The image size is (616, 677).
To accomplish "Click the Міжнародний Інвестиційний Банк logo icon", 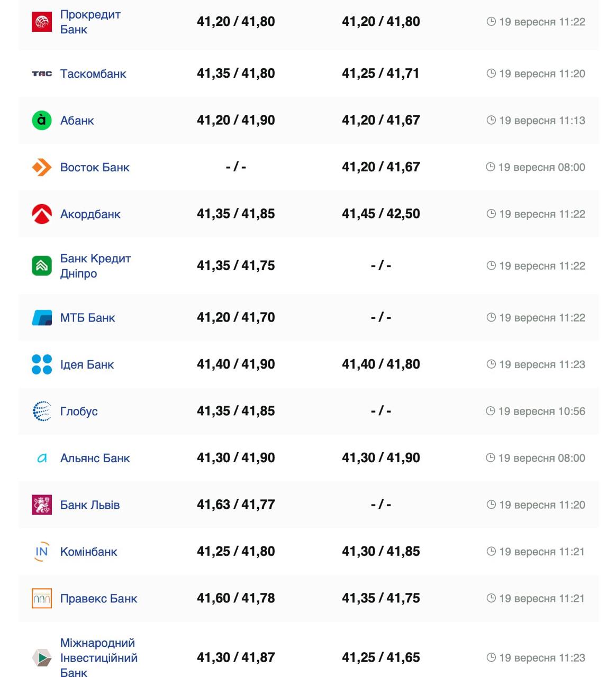I will coord(42,657).
